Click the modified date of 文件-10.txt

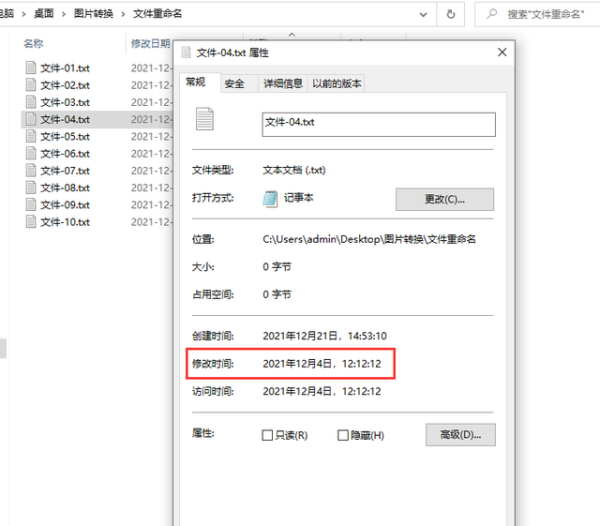tap(151, 222)
